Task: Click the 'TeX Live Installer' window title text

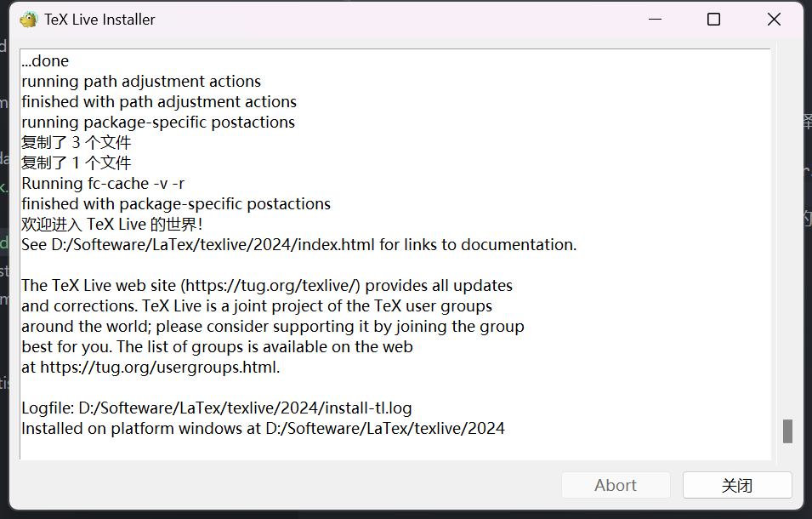Action: click(99, 20)
